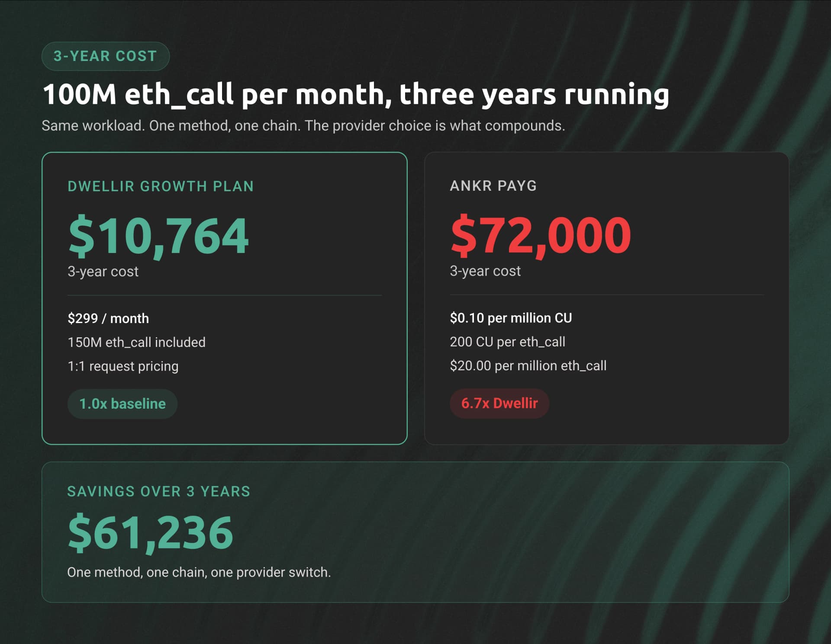
Task: Click the $10,764 Dwellir cost figure
Action: click(x=158, y=236)
